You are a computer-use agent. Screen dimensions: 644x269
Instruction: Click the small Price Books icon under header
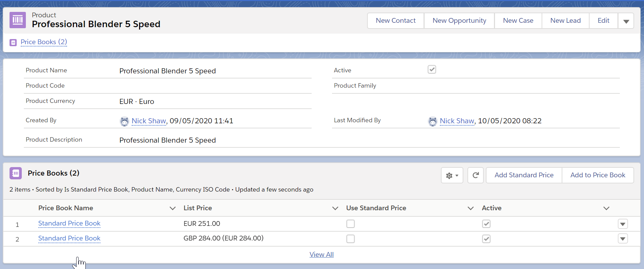click(x=13, y=42)
